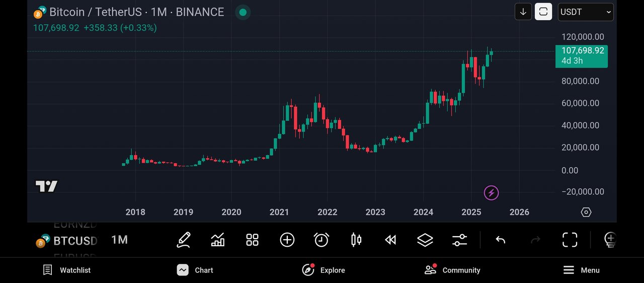644x283 pixels.
Task: Create an alert with the alarm clock icon
Action: pos(321,240)
